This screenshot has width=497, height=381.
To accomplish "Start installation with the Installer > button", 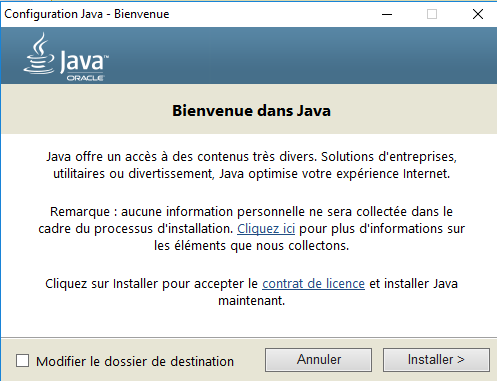I will click(x=436, y=360).
